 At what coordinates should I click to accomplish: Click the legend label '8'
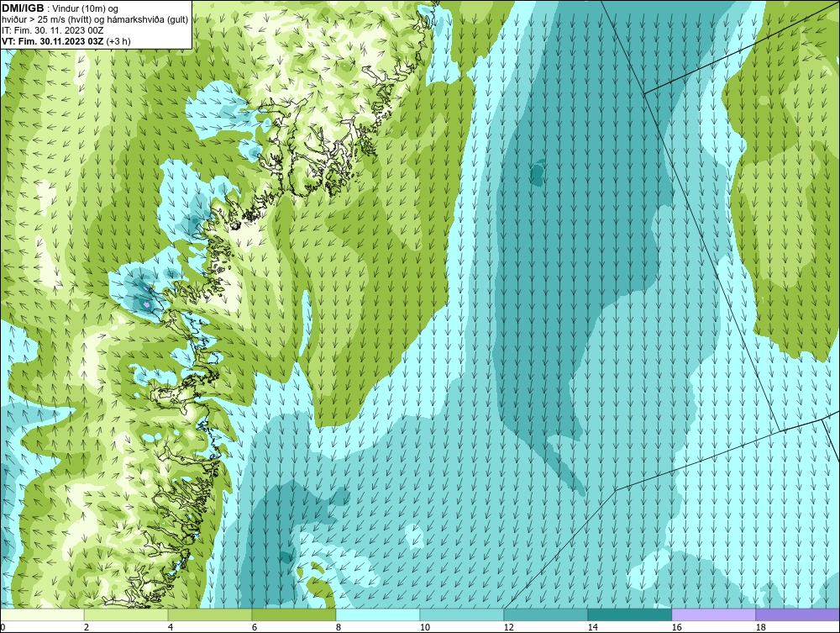[338, 627]
